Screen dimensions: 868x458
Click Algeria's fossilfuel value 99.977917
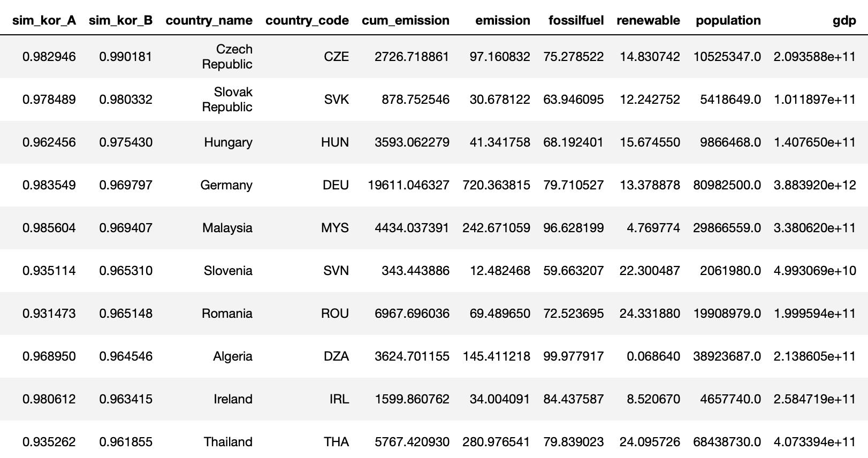573,356
